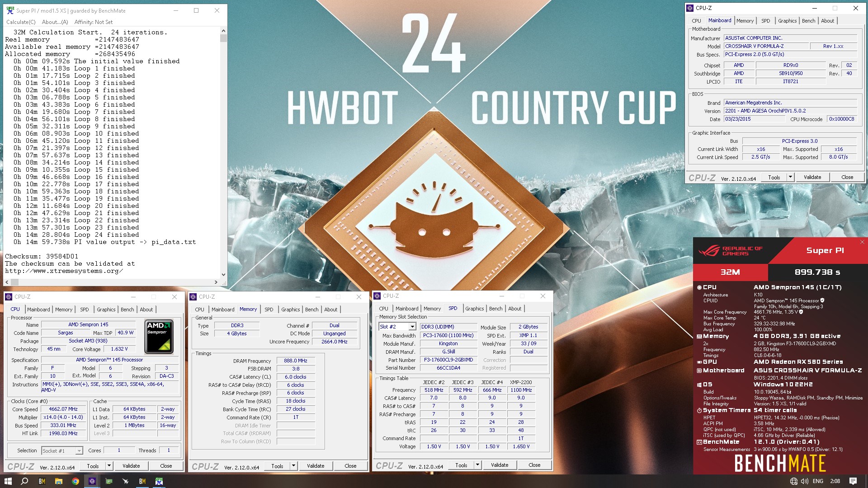Image resolution: width=868 pixels, height=488 pixels.
Task: Click Validate in the SPD CPU-Z window
Action: tap(500, 465)
